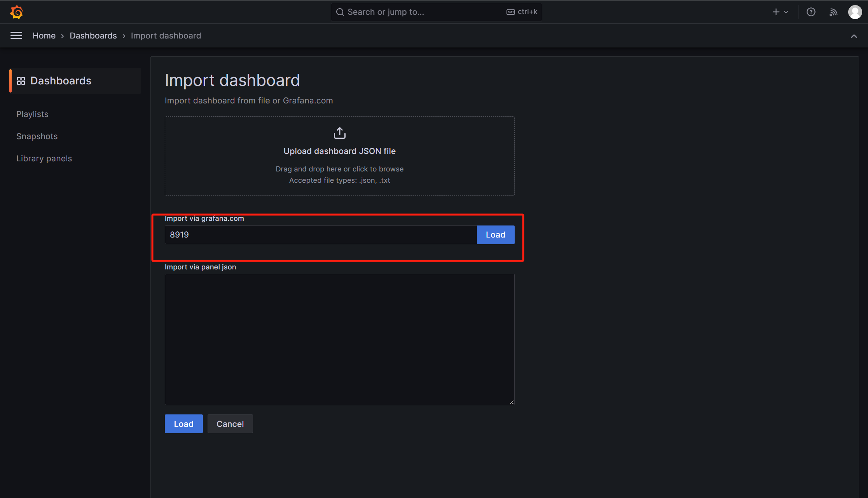
Task: Click the upload arrow icon
Action: pyautogui.click(x=339, y=133)
